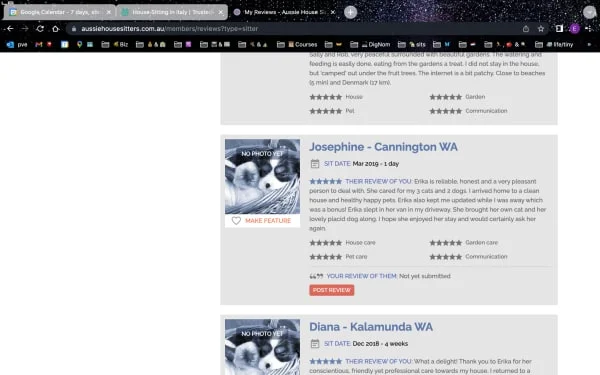Viewport: 600px width, 375px height.
Task: Click the MAKE FEATURE link
Action: point(268,221)
